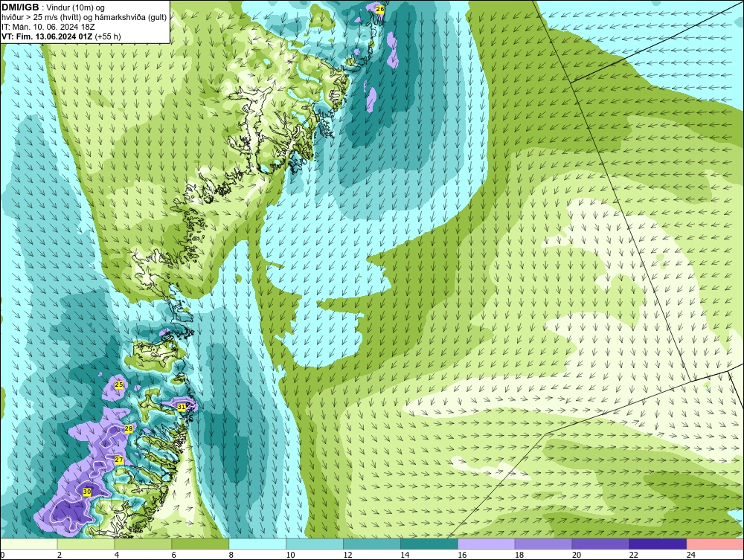Click scale value 16 on color bar
The width and height of the screenshot is (744, 560).
[462, 555]
